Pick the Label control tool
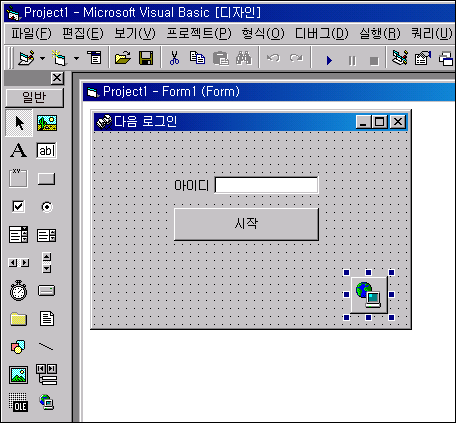Screen dimensions: 456x423 pos(19,150)
